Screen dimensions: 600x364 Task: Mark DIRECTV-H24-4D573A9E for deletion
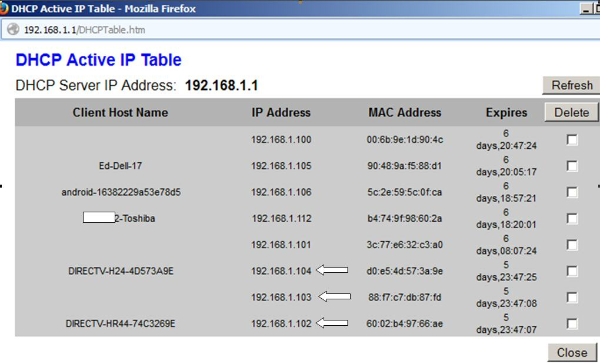pos(572,271)
